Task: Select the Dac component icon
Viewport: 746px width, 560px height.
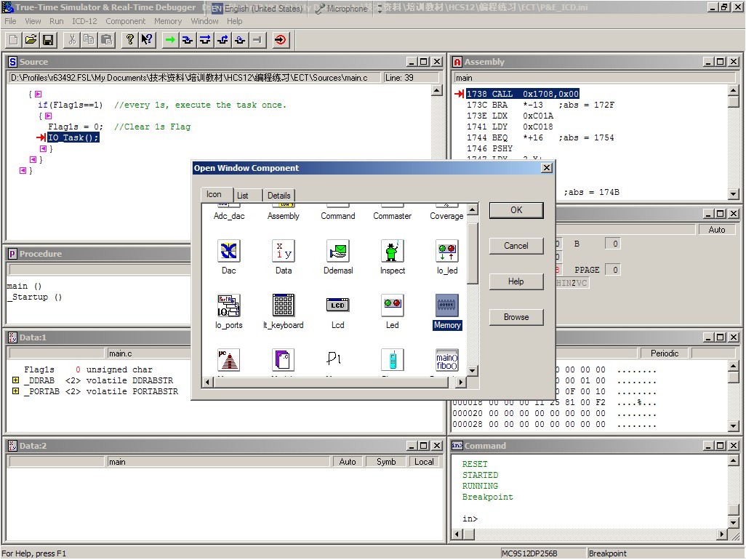Action: [x=229, y=252]
